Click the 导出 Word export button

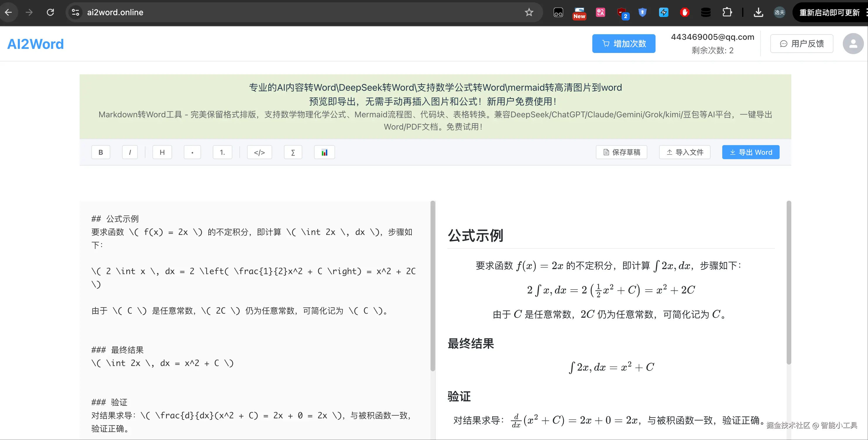(x=750, y=152)
